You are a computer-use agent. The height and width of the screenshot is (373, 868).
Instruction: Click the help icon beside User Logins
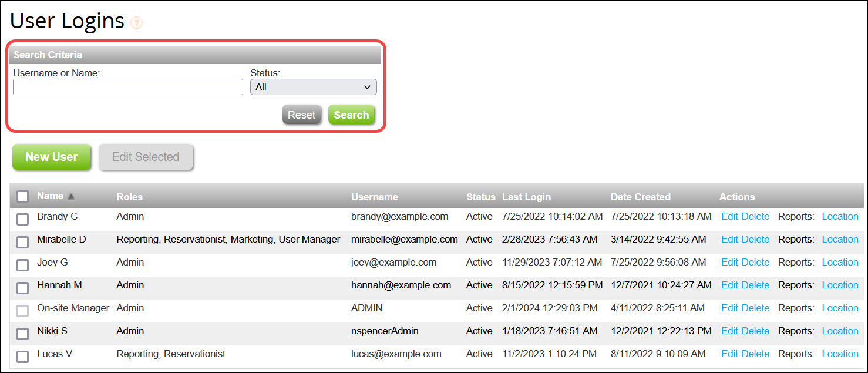[x=137, y=22]
